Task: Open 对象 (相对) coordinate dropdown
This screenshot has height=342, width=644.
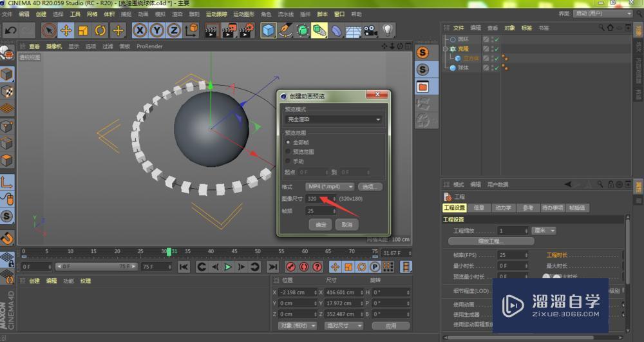Action: (298, 326)
